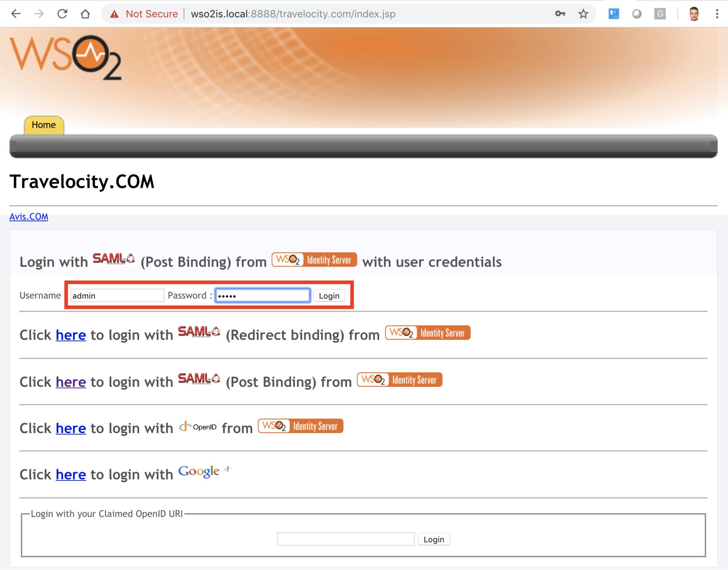
Task: Click here to login with SAML Post Binding
Action: click(x=71, y=382)
